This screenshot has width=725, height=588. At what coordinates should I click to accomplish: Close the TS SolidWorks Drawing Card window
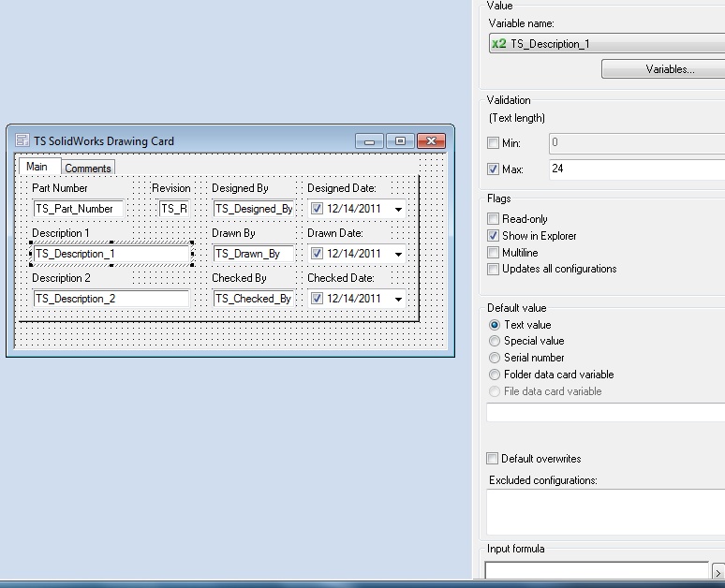pos(431,141)
